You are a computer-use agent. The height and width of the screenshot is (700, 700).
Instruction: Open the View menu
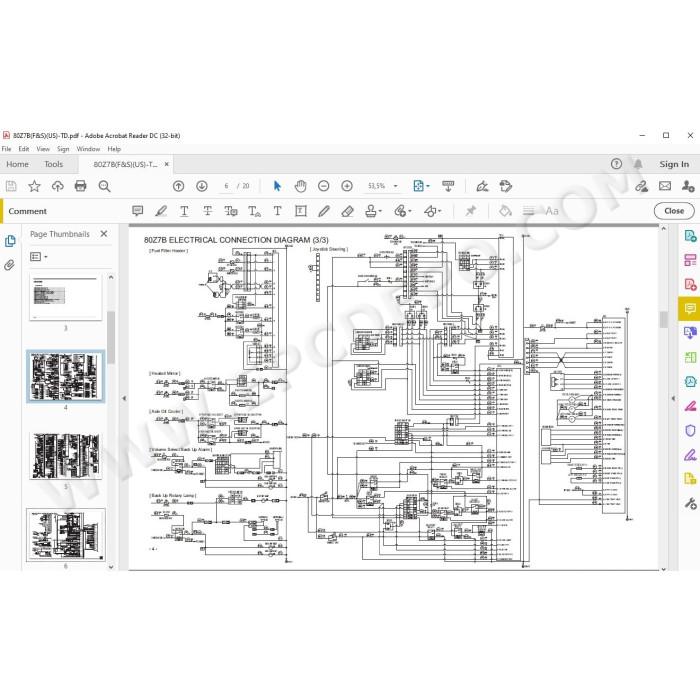click(43, 149)
